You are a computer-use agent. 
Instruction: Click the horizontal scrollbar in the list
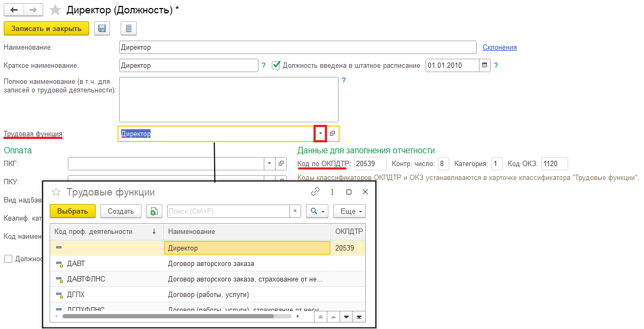coord(168,316)
